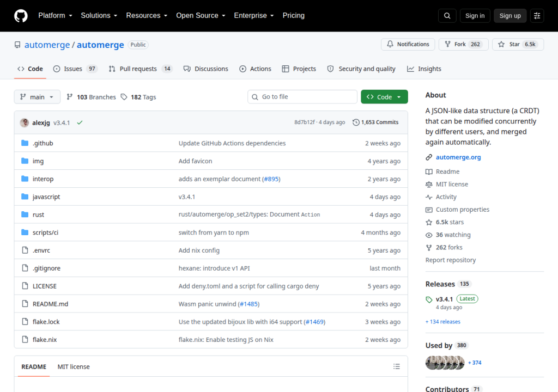
Task: Open the Insights tab
Action: tap(424, 69)
